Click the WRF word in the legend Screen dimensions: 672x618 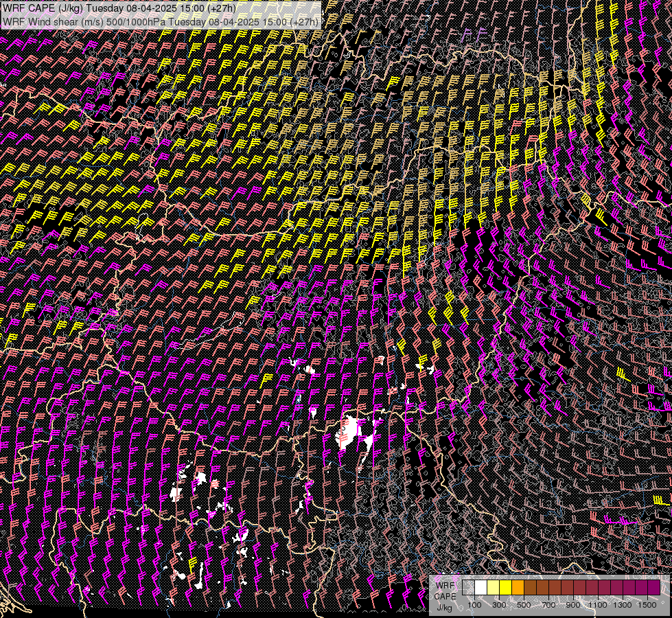click(x=445, y=586)
